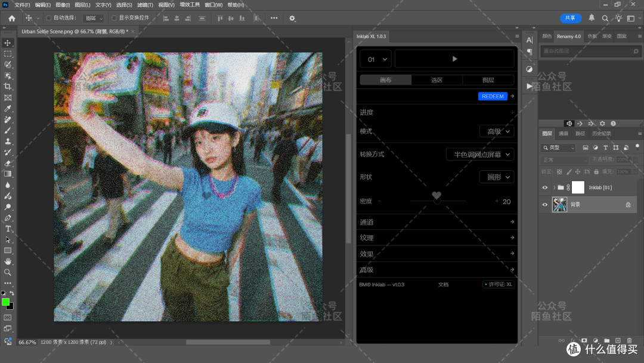Open the Paragraph panel icon
Screen dimensions: 644x363
tap(530, 52)
